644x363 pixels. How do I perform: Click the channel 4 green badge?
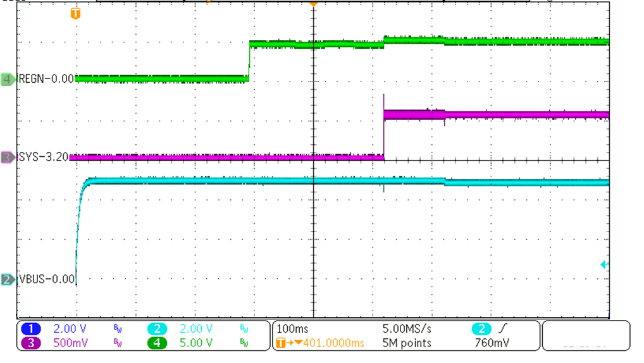point(156,343)
